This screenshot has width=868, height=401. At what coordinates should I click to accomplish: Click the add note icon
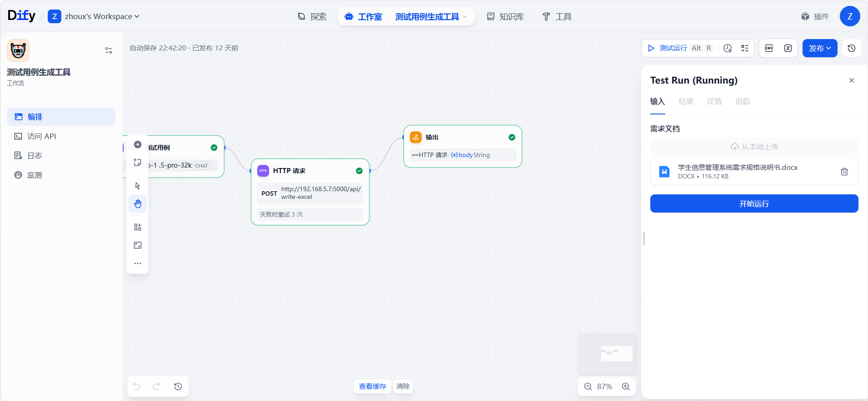(x=138, y=163)
